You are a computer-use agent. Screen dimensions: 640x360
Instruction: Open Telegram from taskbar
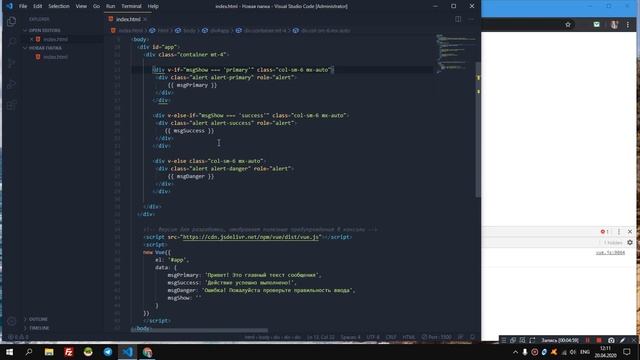click(108, 352)
